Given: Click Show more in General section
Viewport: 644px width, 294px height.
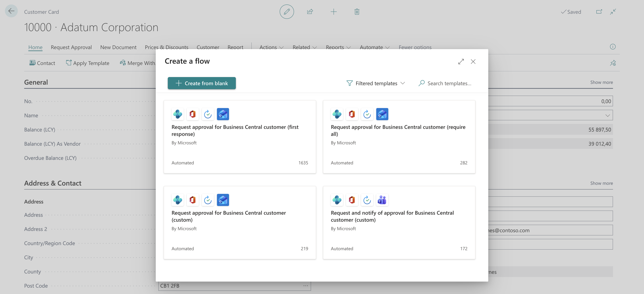Looking at the screenshot, I should (x=601, y=82).
